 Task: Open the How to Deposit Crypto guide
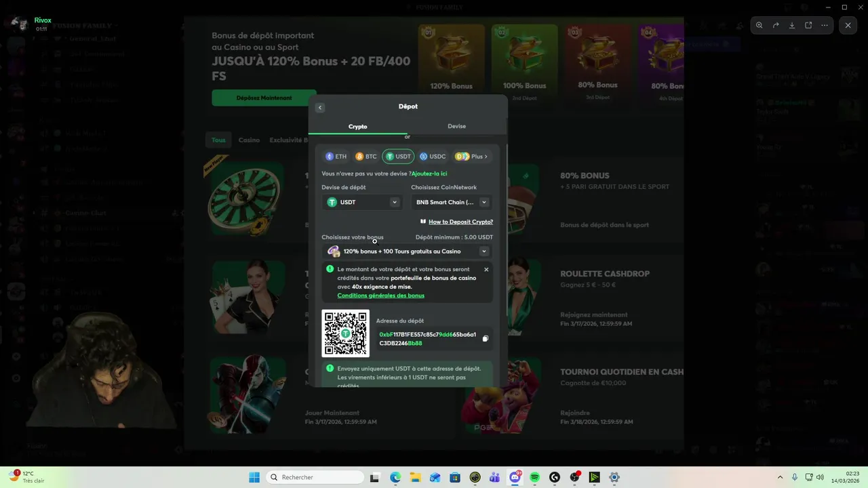[456, 222]
